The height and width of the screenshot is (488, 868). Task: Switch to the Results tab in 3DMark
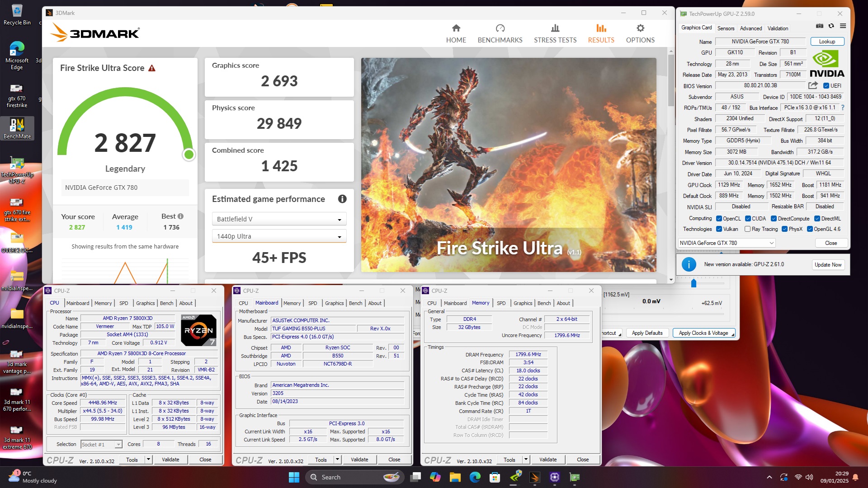coord(601,34)
